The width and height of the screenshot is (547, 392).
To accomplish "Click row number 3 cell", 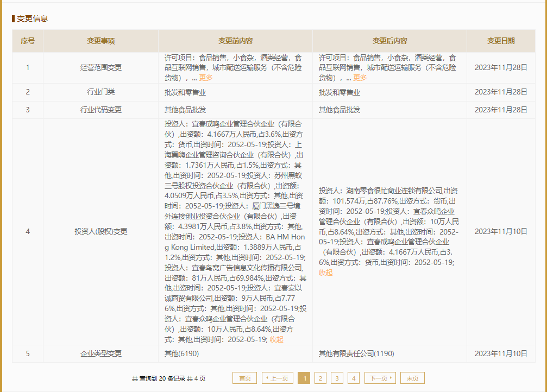I will (x=28, y=110).
